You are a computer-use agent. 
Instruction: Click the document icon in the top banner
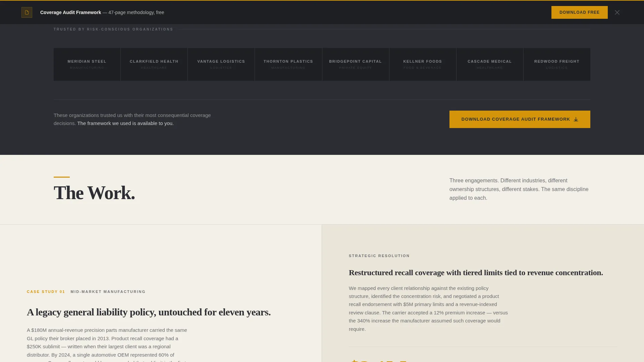point(27,12)
